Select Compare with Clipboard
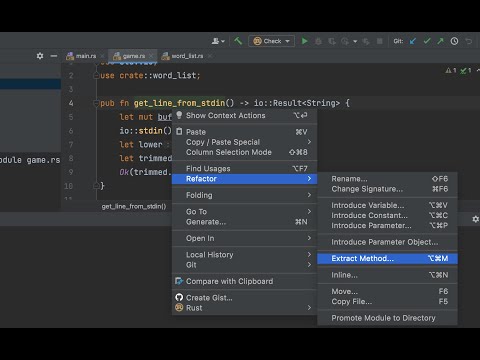Image resolution: width=480 pixels, height=360 pixels. (244, 281)
